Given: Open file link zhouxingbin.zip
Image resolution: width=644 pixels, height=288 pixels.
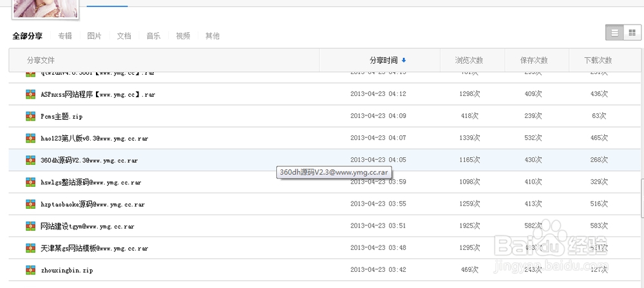Looking at the screenshot, I should tap(67, 271).
